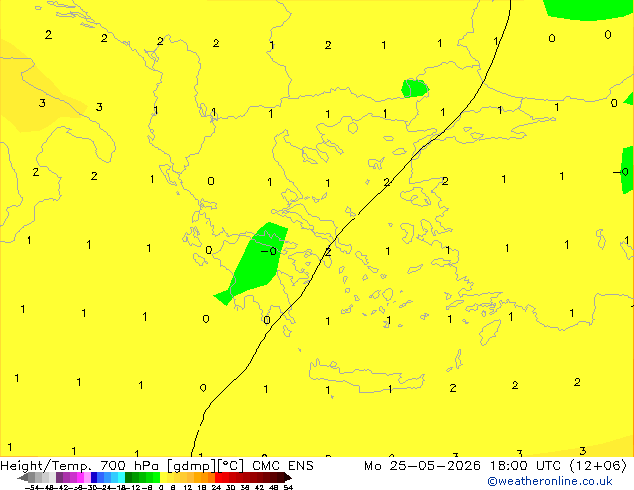Click the "[gdmp][°C]" units label
This screenshot has width=634, height=490.
pos(206,466)
